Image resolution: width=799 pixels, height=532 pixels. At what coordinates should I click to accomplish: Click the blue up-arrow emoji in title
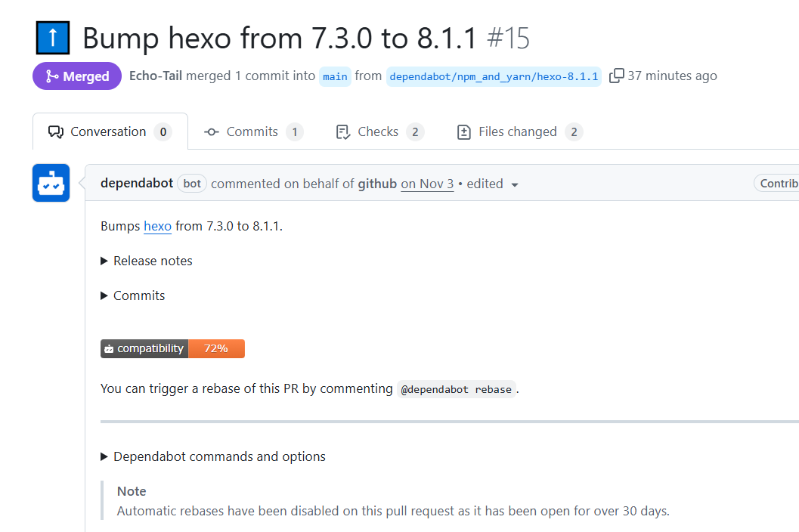click(x=52, y=37)
